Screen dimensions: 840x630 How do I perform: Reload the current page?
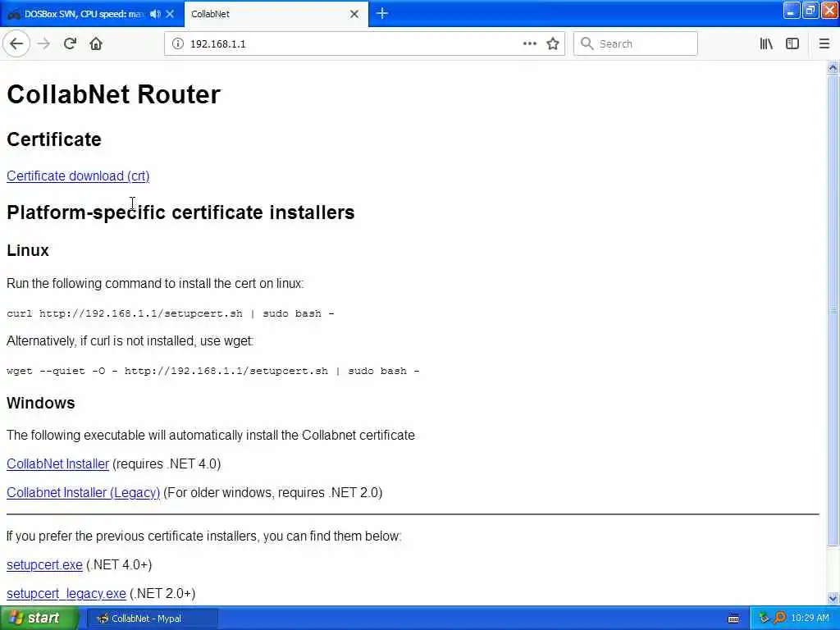(x=70, y=43)
